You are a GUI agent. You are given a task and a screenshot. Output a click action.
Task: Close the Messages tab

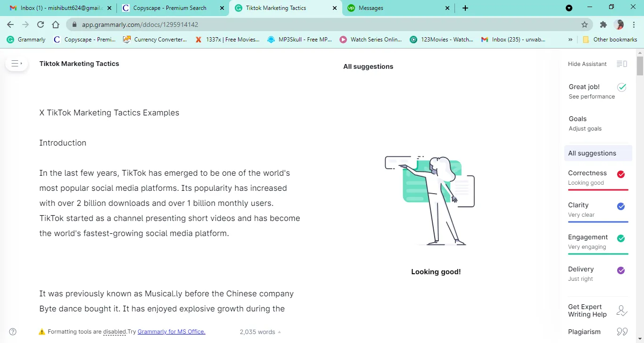tap(448, 8)
